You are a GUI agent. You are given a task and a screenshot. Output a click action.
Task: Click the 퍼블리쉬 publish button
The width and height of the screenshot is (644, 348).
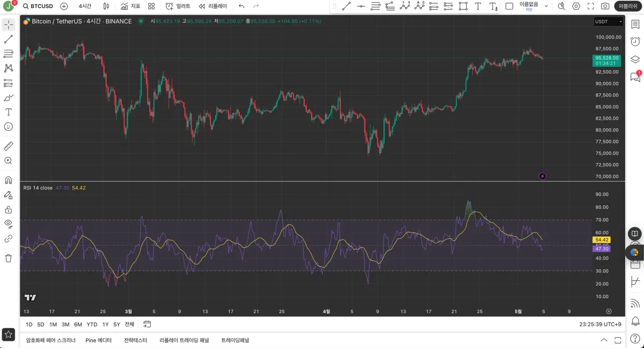(628, 6)
